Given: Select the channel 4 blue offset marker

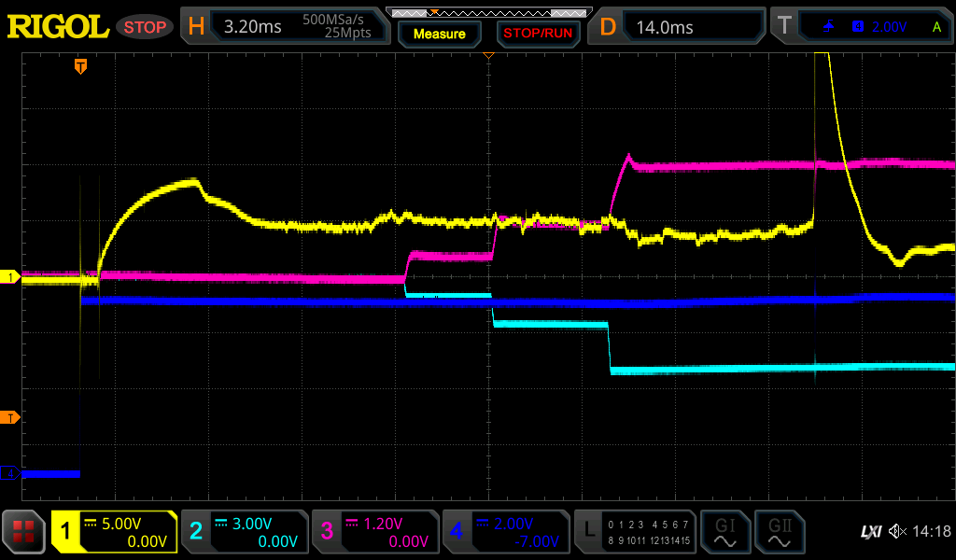Looking at the screenshot, I should (x=10, y=474).
